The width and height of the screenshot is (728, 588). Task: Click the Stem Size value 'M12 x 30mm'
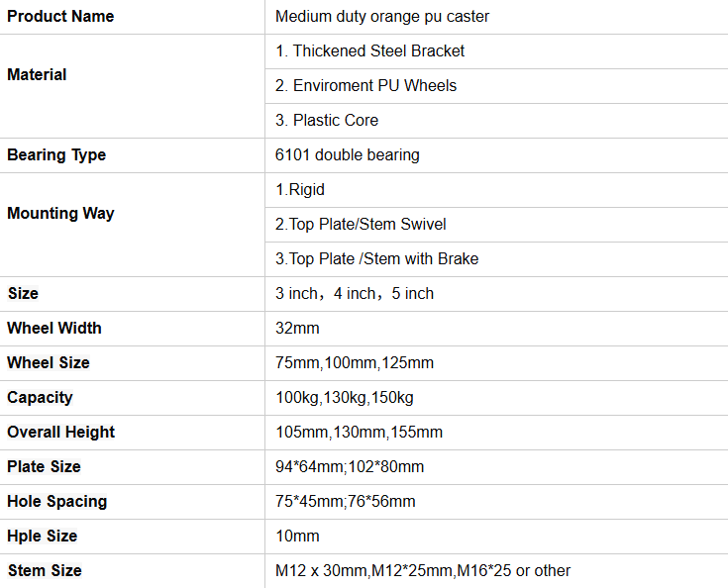point(322,571)
